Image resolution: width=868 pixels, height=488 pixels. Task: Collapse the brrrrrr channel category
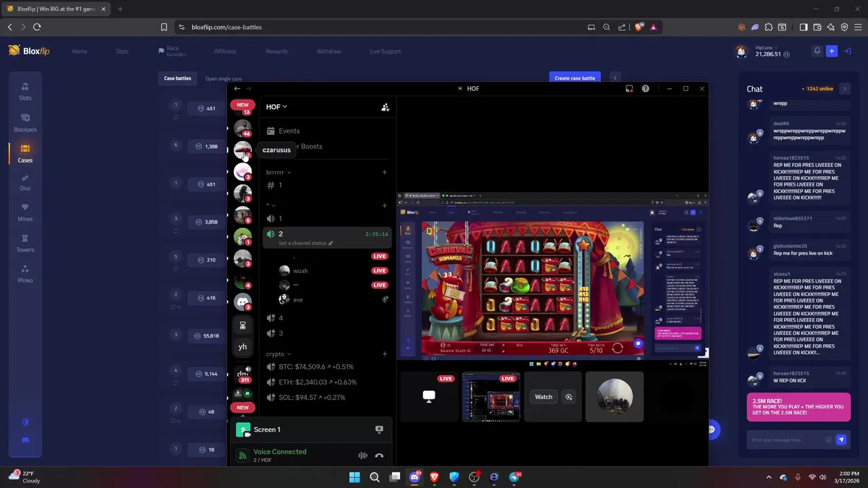pyautogui.click(x=278, y=172)
